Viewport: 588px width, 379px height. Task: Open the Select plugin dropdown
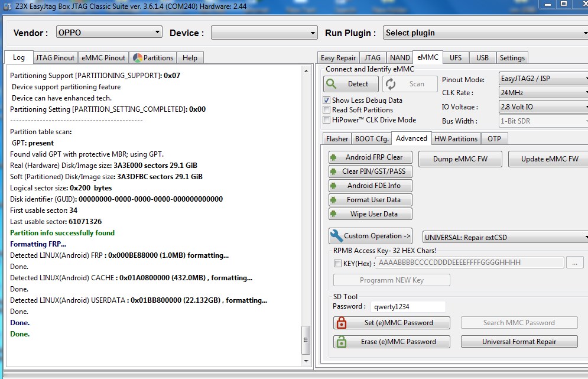point(485,33)
